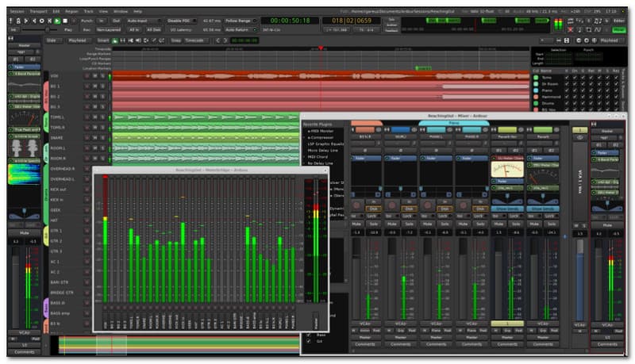Open the Playhead edit point dropdown
The height and width of the screenshot is (364, 635).
click(x=79, y=40)
